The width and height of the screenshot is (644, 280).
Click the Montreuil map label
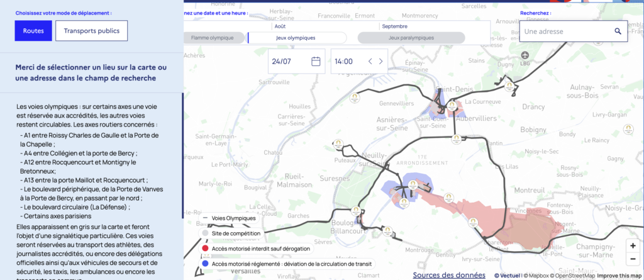point(530,190)
